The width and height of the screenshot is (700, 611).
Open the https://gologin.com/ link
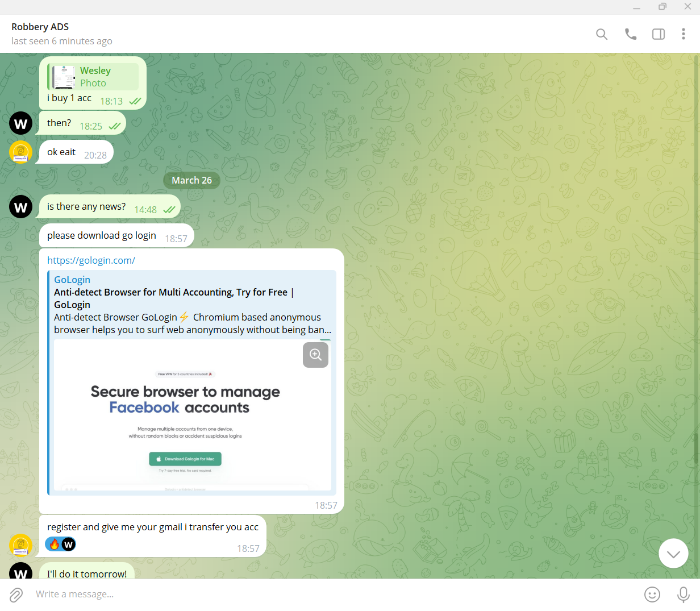(91, 260)
